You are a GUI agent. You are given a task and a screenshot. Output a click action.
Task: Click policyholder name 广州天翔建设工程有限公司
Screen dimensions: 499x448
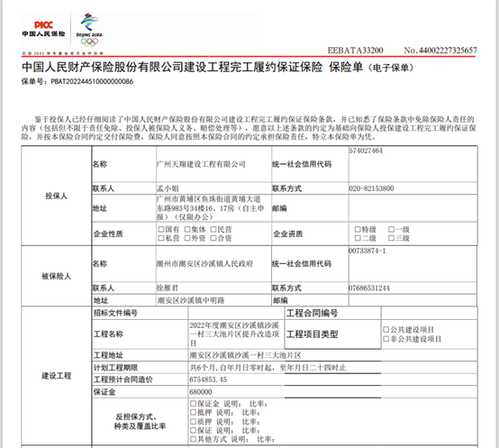[201, 164]
